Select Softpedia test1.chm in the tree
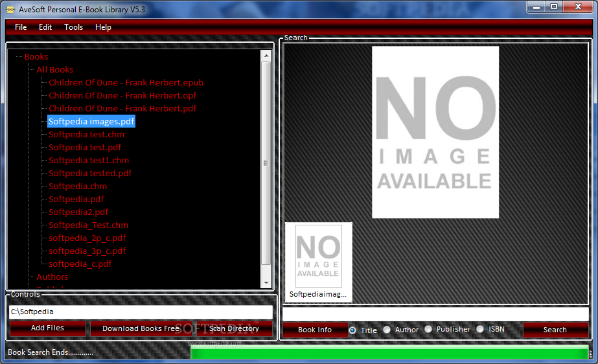The image size is (598, 364). point(89,161)
